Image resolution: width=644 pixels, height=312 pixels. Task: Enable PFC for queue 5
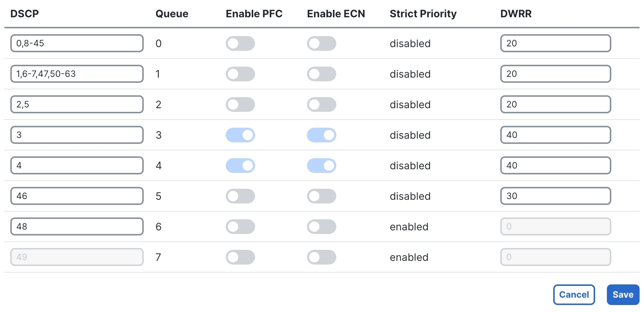pyautogui.click(x=240, y=196)
